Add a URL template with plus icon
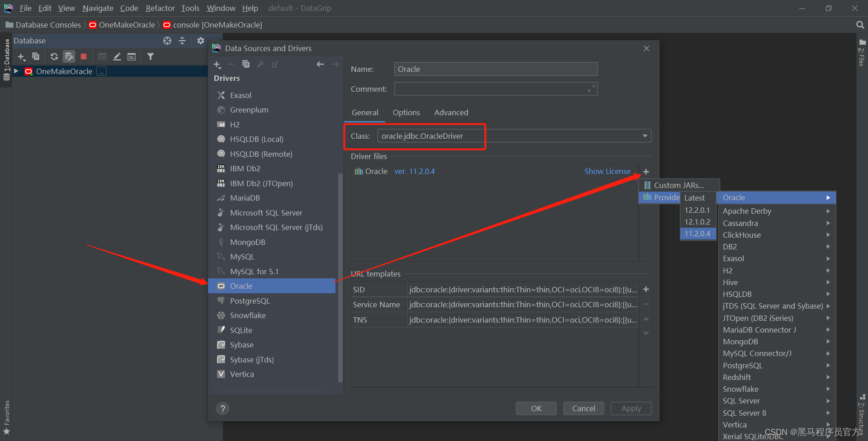 pyautogui.click(x=646, y=289)
